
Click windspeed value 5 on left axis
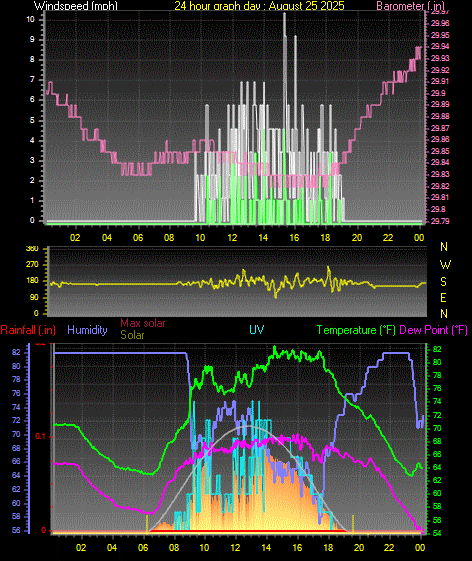click(x=32, y=120)
